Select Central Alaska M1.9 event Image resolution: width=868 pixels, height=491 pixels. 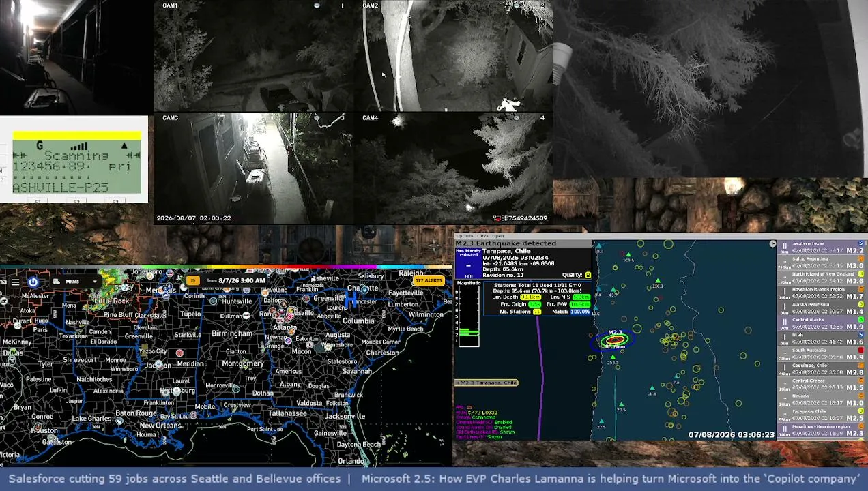pyautogui.click(x=822, y=323)
